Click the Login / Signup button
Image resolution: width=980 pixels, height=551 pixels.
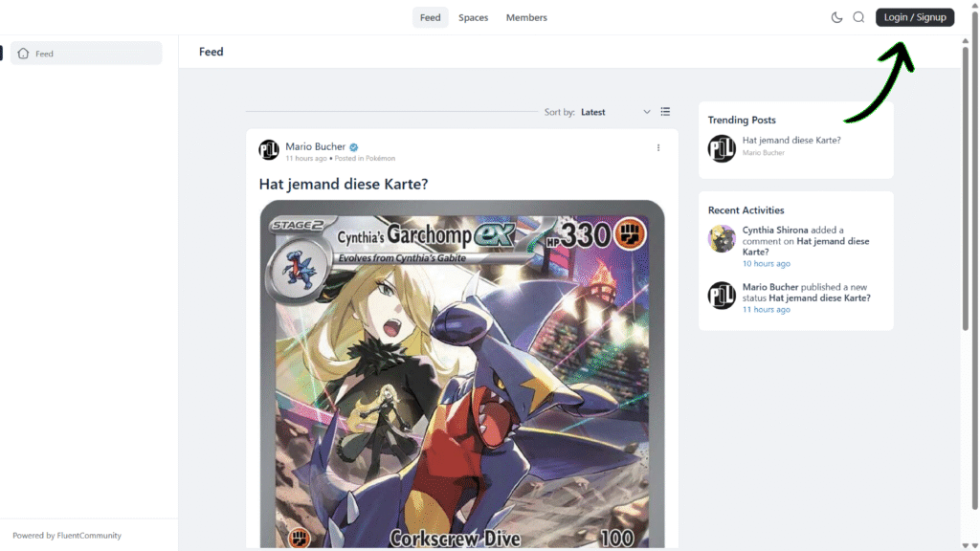(914, 17)
